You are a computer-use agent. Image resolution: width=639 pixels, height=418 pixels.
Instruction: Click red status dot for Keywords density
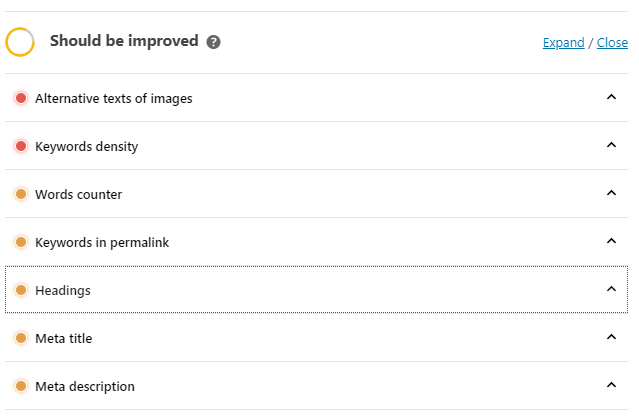pos(21,146)
